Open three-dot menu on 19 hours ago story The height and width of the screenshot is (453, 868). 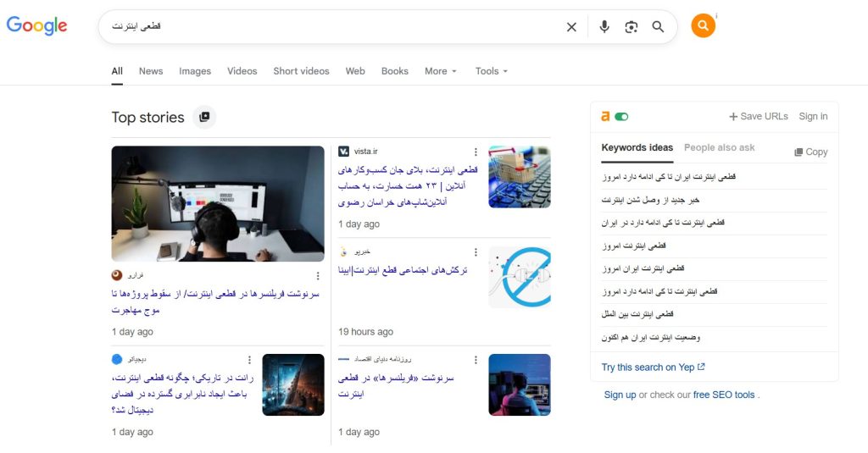coord(476,252)
